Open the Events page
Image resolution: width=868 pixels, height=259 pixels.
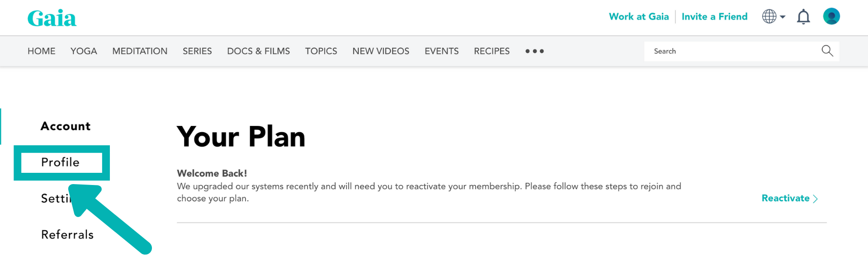442,51
